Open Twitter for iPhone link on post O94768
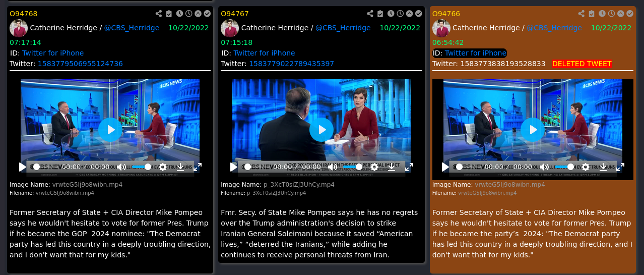This screenshot has height=275, width=644. click(53, 53)
